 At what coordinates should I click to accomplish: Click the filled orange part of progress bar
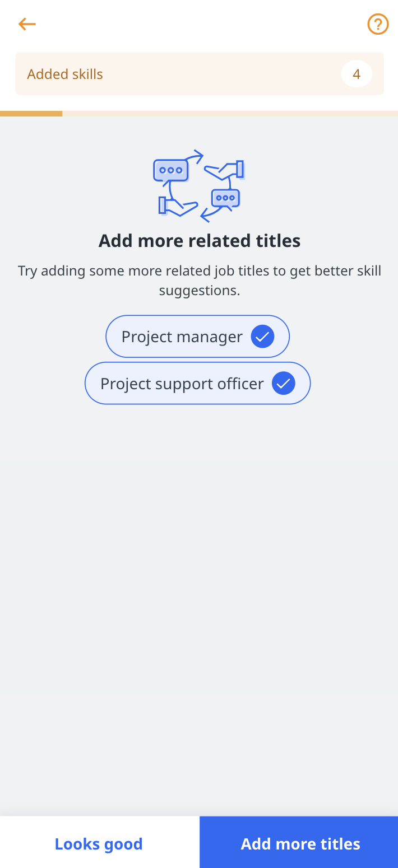(x=31, y=114)
